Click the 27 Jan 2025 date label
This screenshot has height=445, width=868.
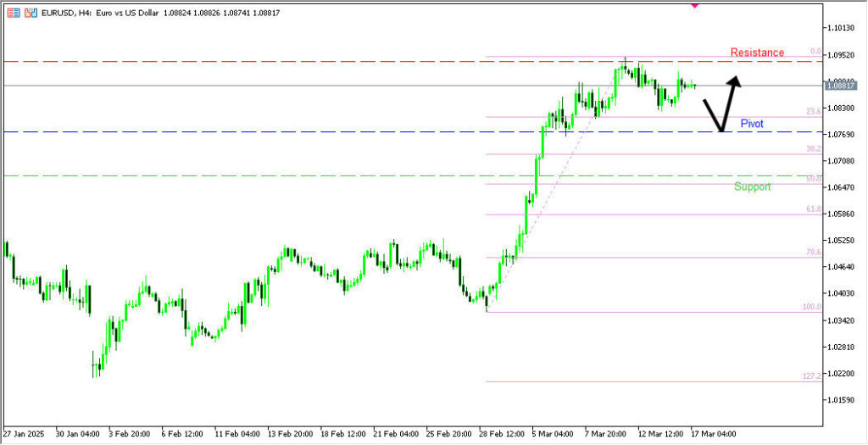(24, 433)
